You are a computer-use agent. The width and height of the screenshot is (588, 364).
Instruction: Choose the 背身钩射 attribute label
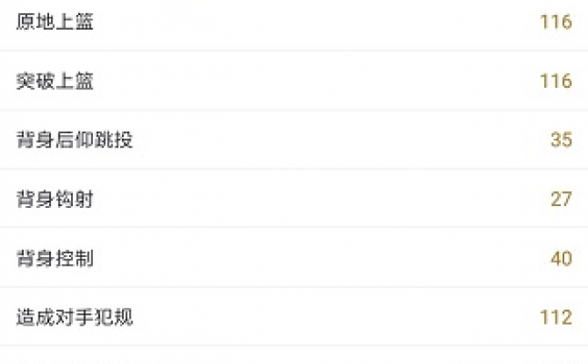coord(54,199)
